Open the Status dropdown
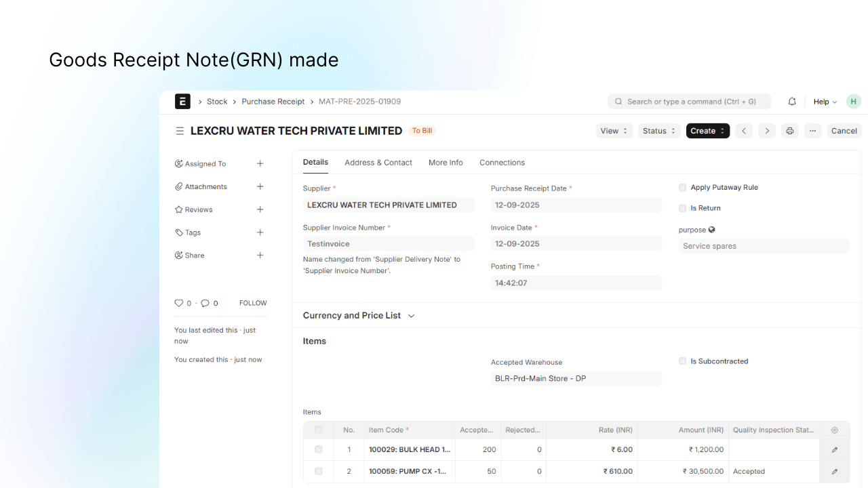Screen dimensions: 868x488 click(x=659, y=131)
